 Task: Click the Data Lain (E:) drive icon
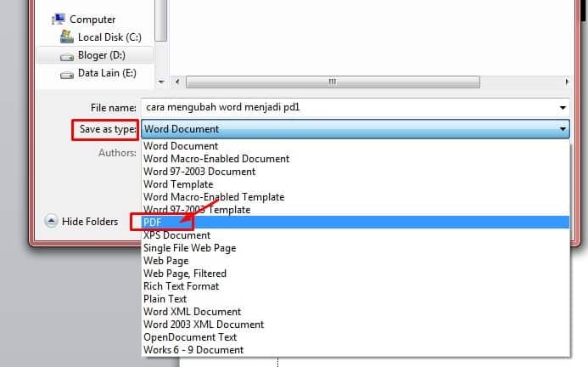point(67,75)
